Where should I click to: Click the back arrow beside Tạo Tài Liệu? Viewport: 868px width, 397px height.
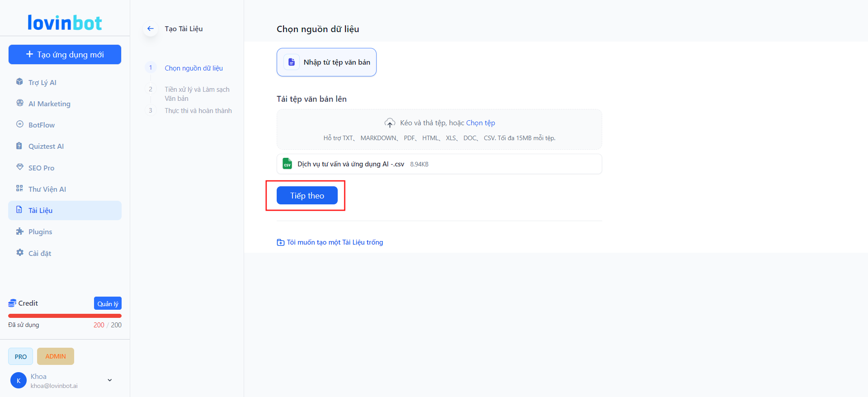click(151, 28)
